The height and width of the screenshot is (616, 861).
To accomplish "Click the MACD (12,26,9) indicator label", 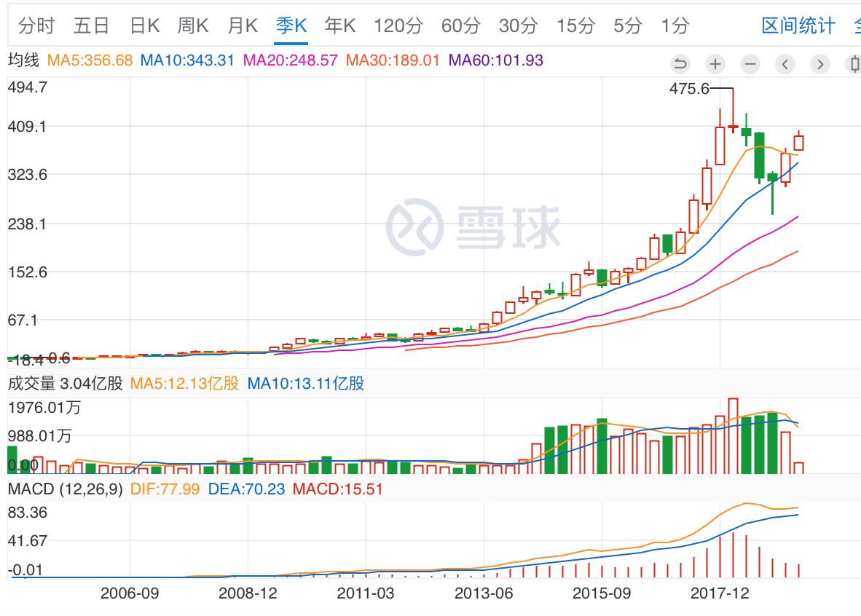I will [66, 489].
